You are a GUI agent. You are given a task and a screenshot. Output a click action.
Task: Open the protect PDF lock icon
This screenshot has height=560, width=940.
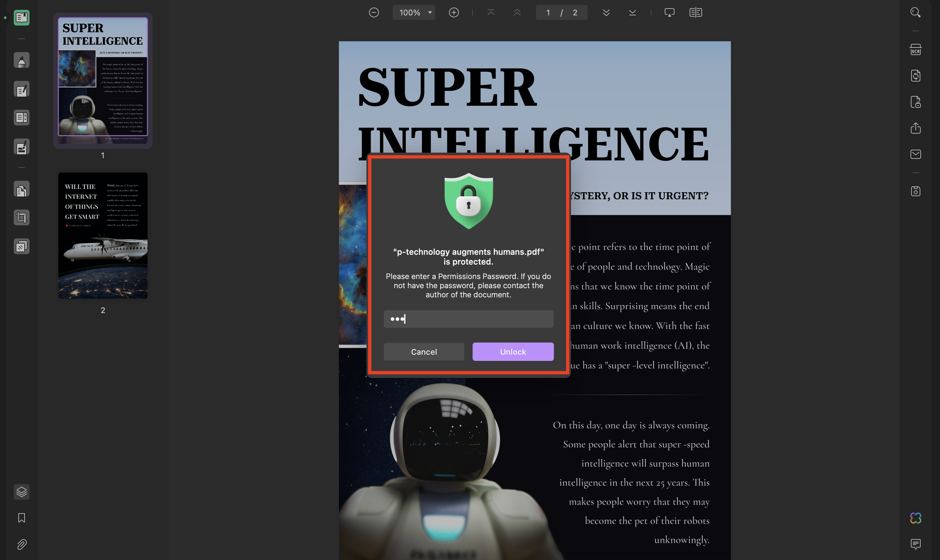pyautogui.click(x=915, y=102)
